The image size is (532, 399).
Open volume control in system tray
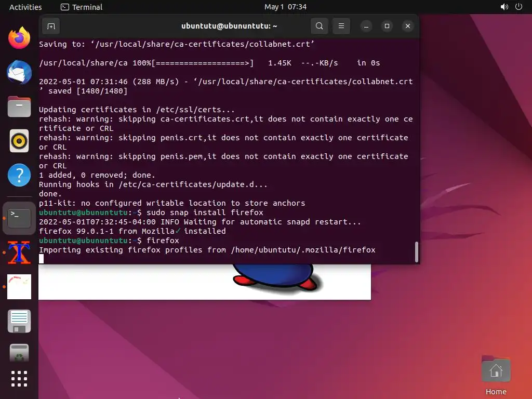(x=504, y=7)
